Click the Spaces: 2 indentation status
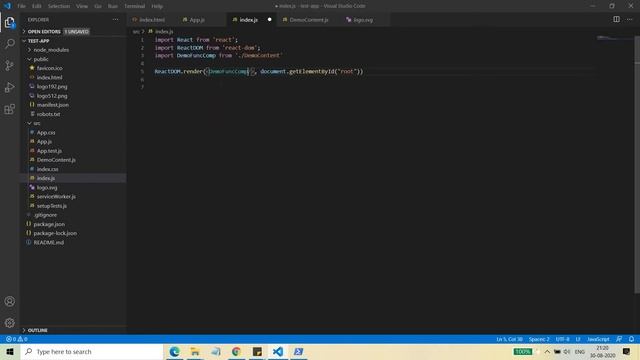Image resolution: width=640 pixels, height=360 pixels. tap(539, 339)
